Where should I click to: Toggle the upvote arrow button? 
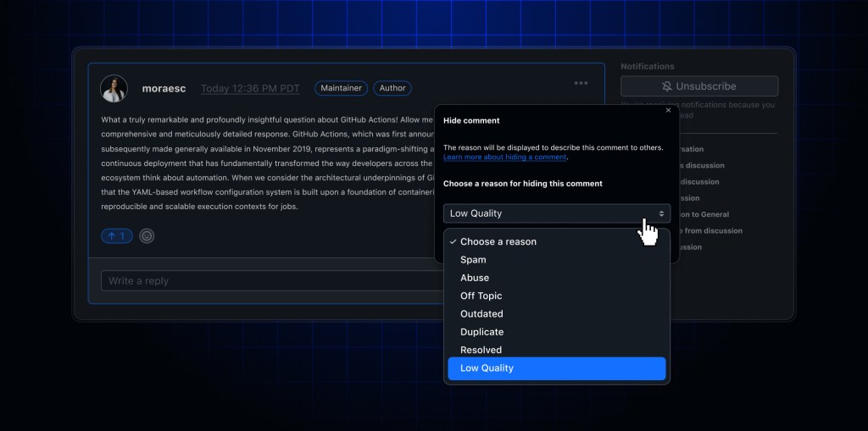point(116,236)
